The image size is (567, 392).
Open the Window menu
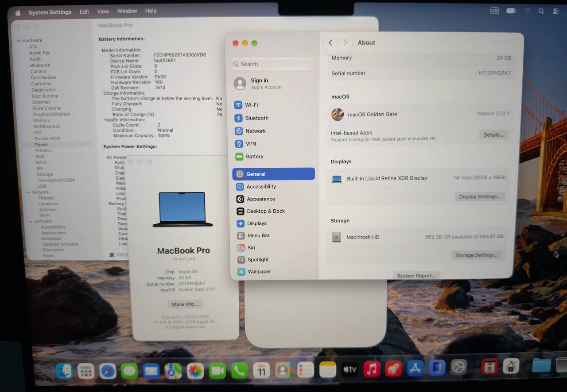click(127, 11)
